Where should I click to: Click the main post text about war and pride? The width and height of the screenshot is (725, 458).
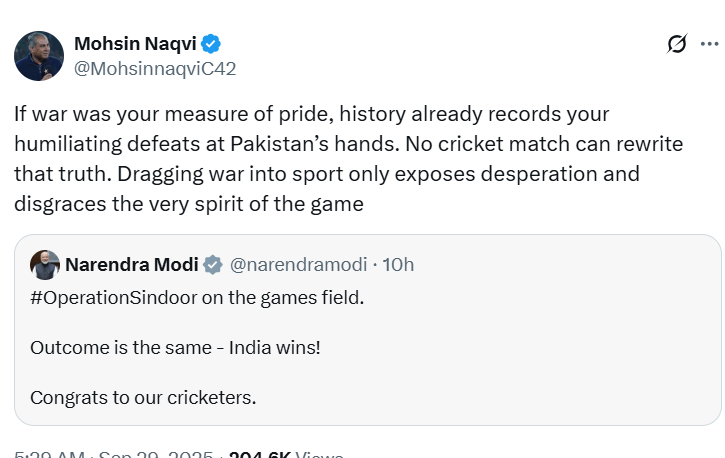point(310,114)
